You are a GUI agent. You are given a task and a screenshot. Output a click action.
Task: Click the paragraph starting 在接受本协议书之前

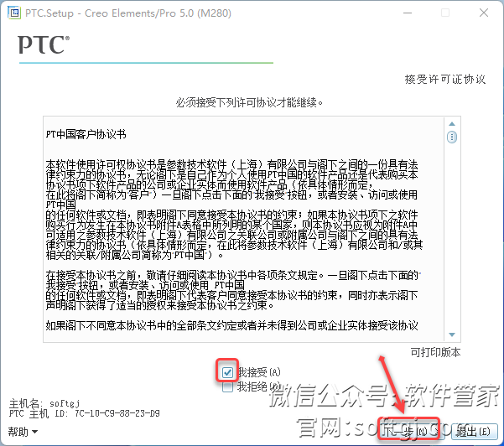[233, 290]
